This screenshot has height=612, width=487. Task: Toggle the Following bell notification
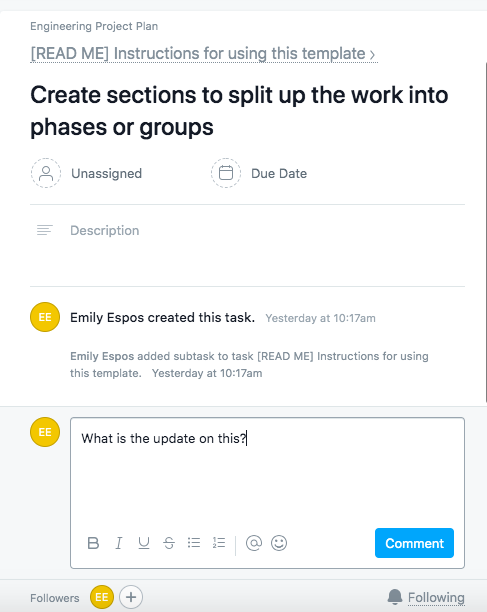tap(426, 597)
